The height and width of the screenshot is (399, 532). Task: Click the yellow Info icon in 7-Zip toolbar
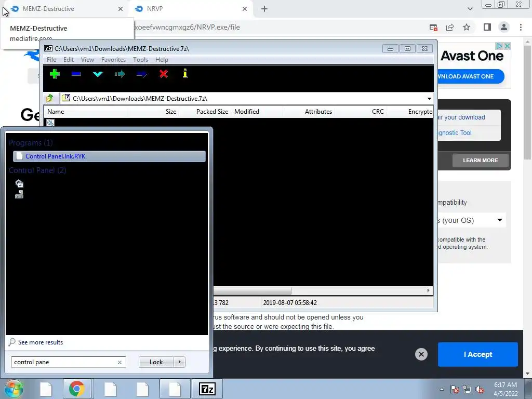coord(185,73)
